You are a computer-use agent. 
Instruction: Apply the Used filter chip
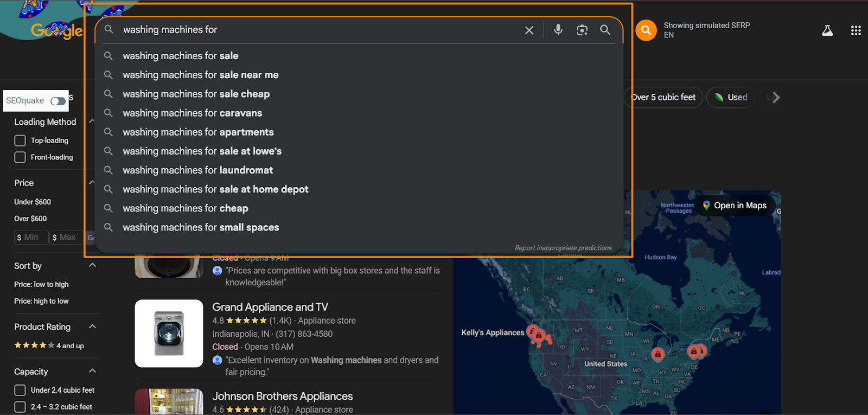(731, 97)
